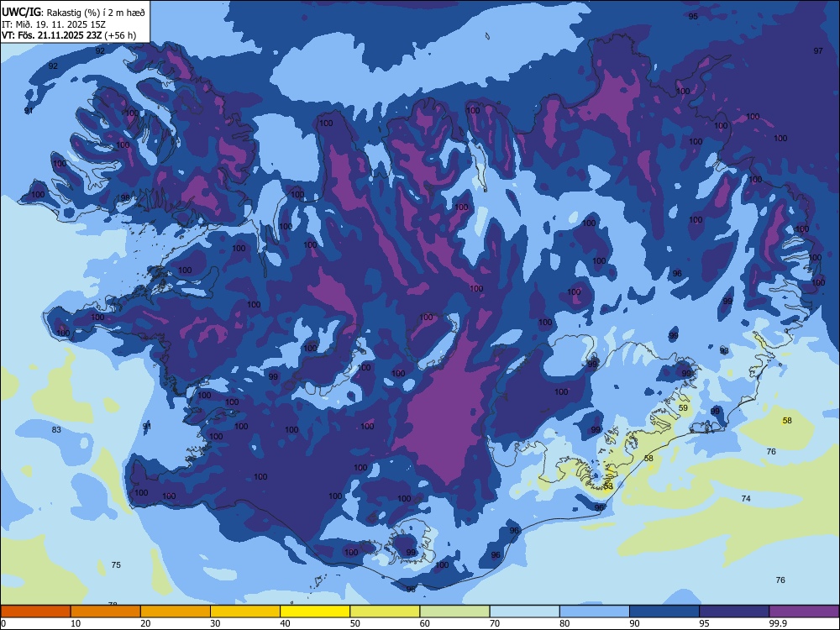
Task: Click the 95–99.9 navy legend swatch
Action: (x=734, y=612)
